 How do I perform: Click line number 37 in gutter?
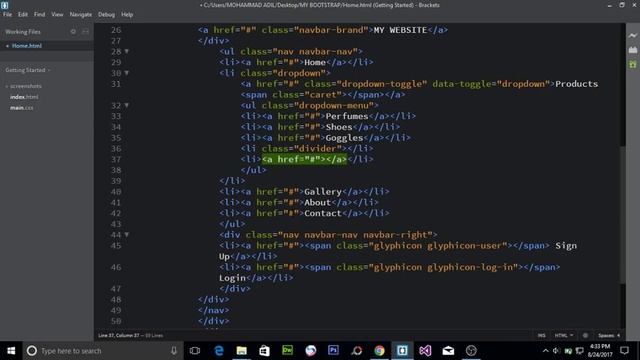[x=116, y=160]
